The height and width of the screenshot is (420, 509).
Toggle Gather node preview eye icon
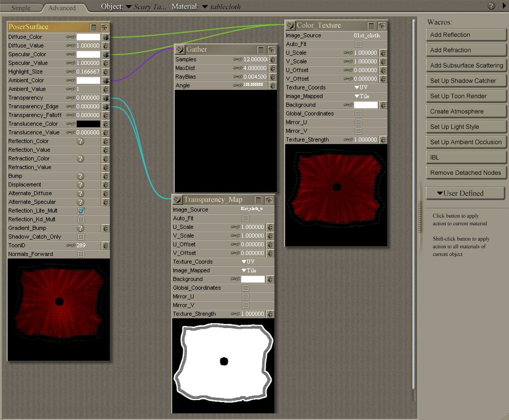(272, 50)
